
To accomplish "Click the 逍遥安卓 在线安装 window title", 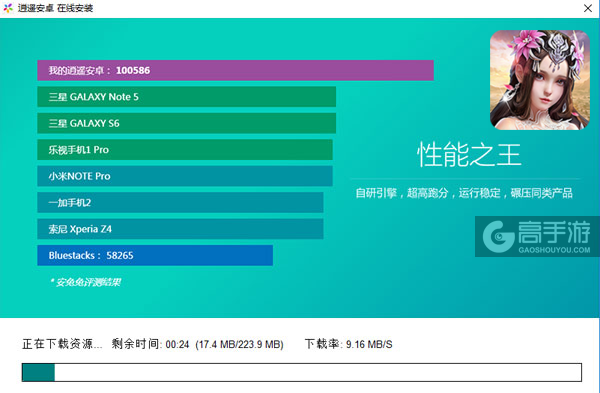I will tap(55, 8).
